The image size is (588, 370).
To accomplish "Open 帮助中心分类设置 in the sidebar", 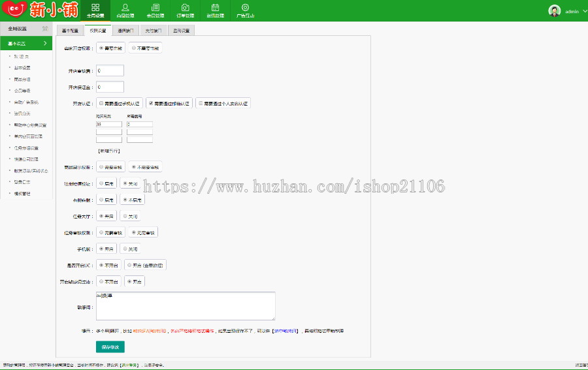I will point(30,125).
